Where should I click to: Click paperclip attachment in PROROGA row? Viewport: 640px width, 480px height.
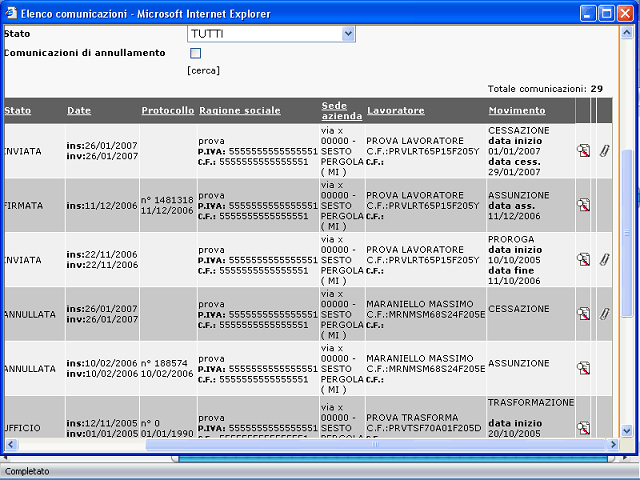(604, 259)
